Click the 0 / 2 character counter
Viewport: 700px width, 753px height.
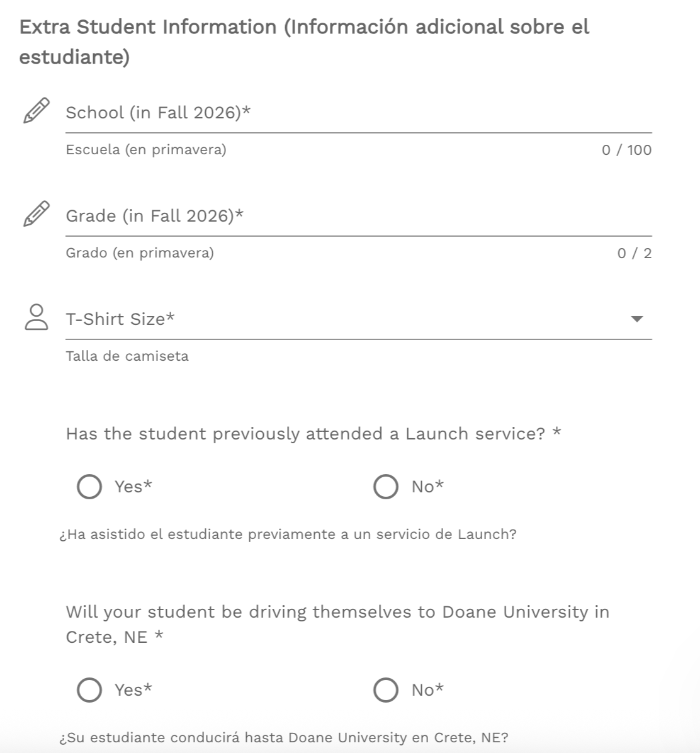click(x=635, y=254)
